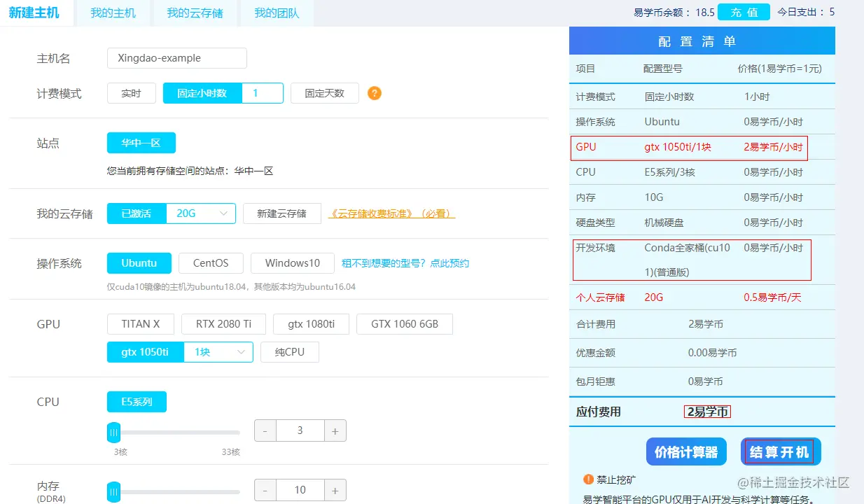The height and width of the screenshot is (504, 864).
Task: Decrease memory with minus button
Action: coord(265,490)
